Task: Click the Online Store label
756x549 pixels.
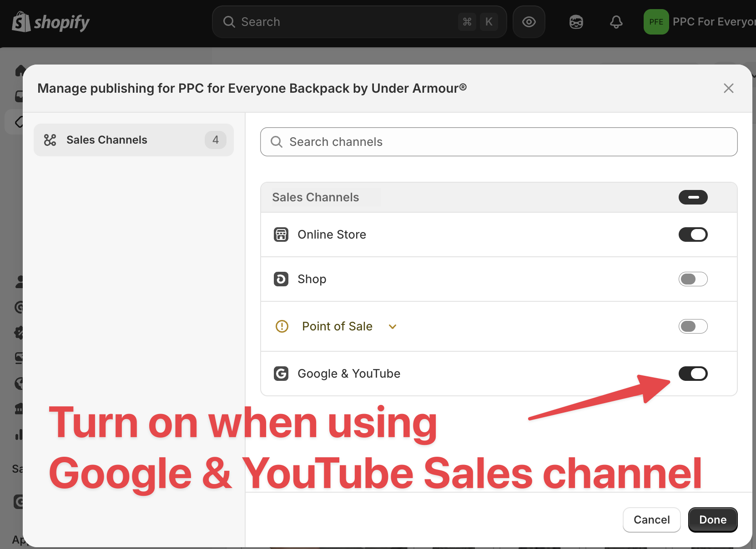Action: [332, 235]
